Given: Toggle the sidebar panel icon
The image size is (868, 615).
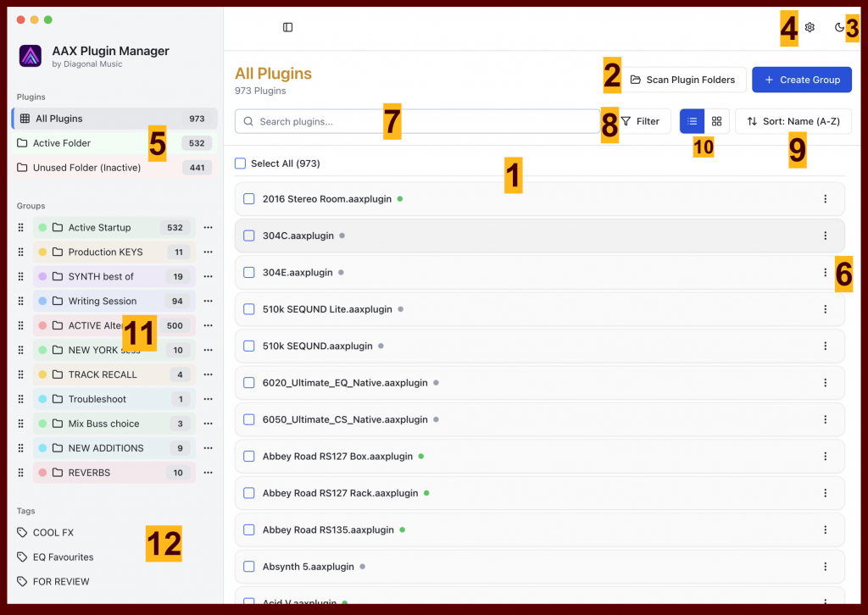Looking at the screenshot, I should (287, 27).
